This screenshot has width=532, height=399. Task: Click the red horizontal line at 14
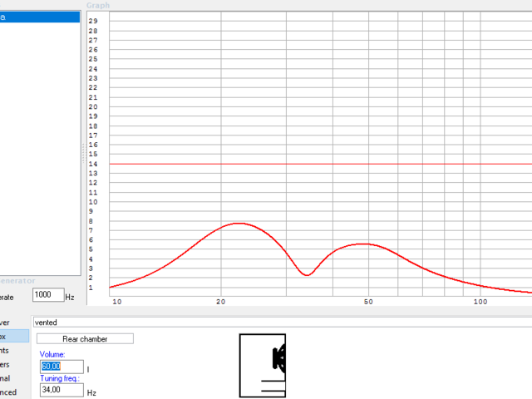point(332,164)
